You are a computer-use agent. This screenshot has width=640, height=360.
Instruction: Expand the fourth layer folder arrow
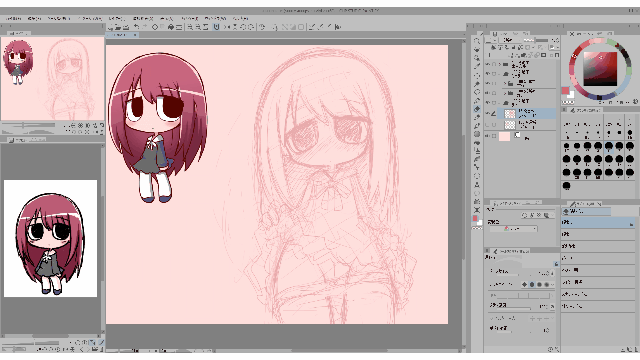pyautogui.click(x=505, y=93)
